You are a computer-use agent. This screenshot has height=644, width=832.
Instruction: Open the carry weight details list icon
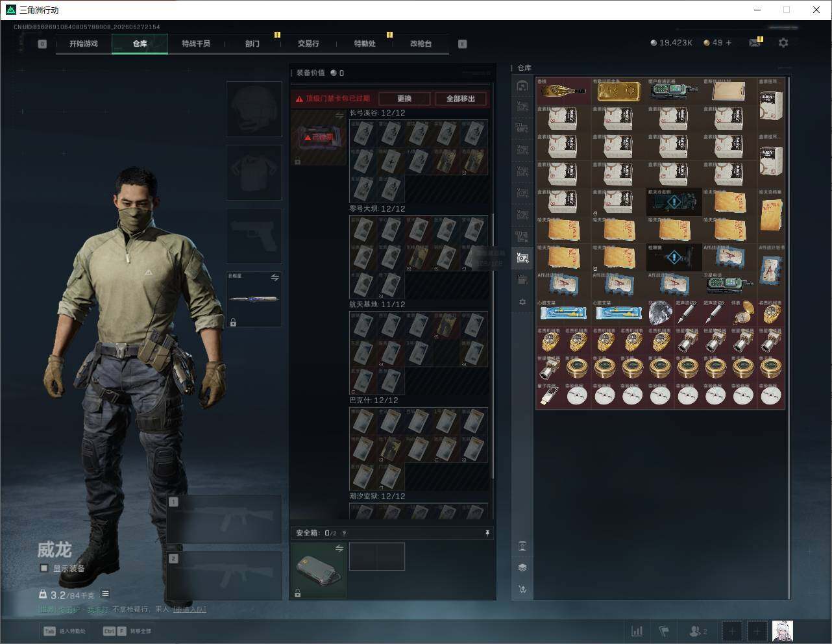point(105,593)
